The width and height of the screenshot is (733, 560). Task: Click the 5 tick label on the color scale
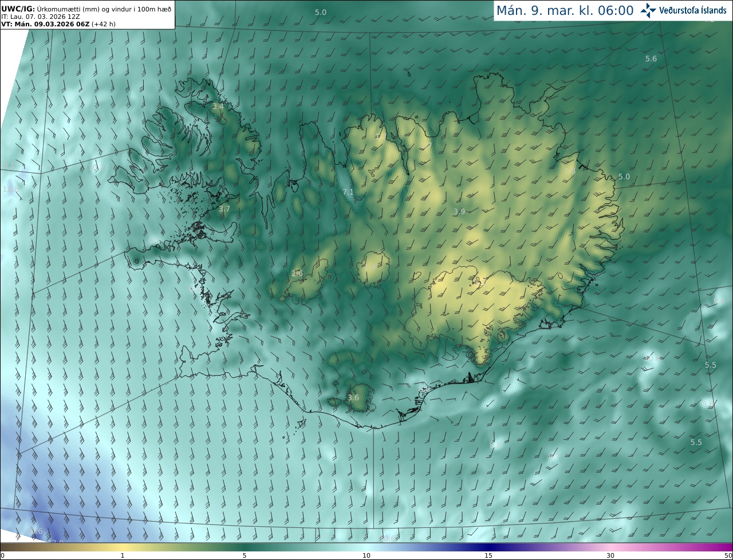point(245,555)
